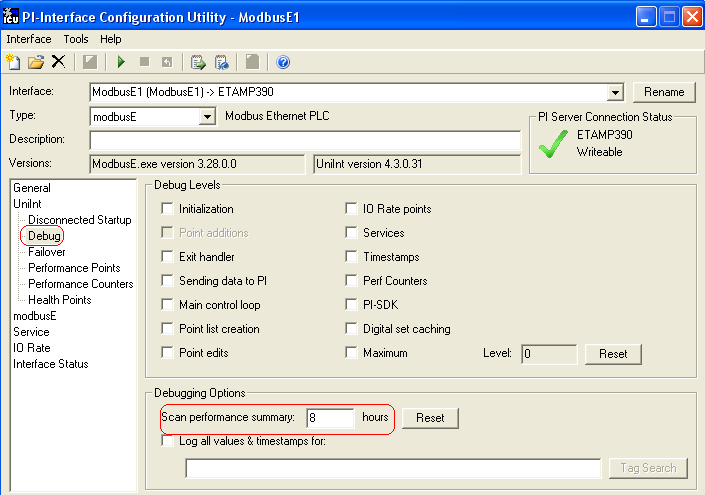This screenshot has height=495, width=705.
Task: Open the Tools menu
Action: 76,39
